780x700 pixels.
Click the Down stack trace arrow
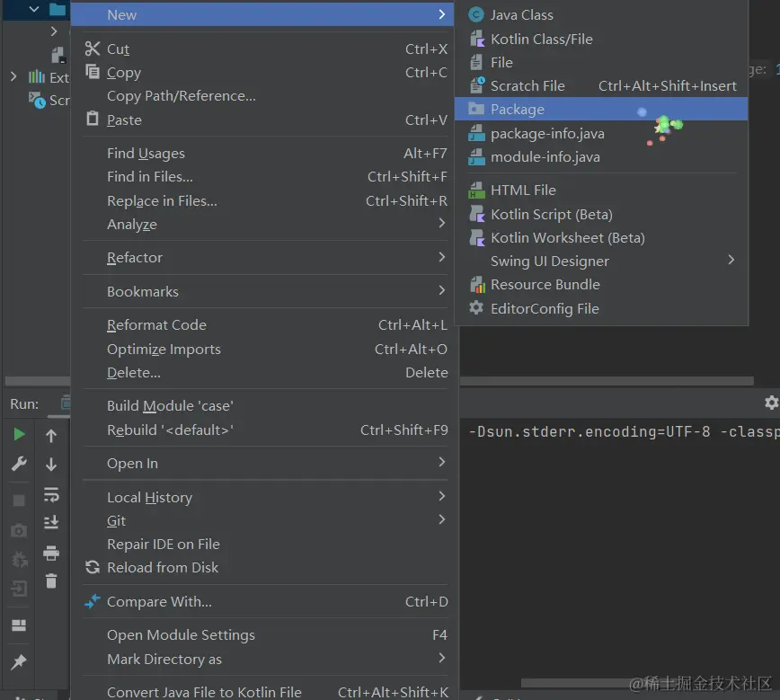pyautogui.click(x=51, y=465)
